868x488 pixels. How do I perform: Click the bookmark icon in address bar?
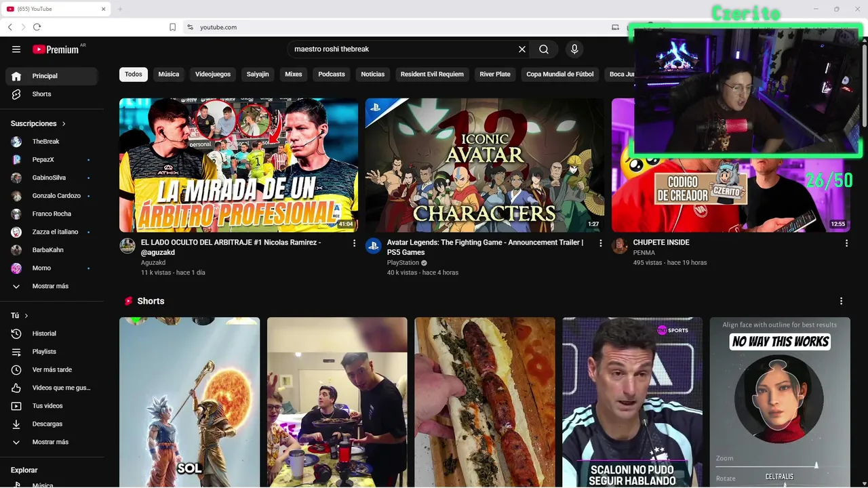point(172,27)
